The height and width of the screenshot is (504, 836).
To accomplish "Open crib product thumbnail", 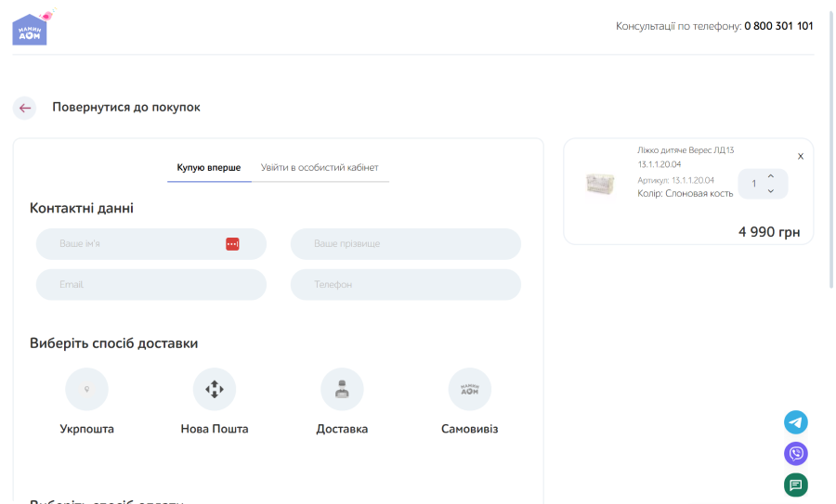I will click(600, 184).
